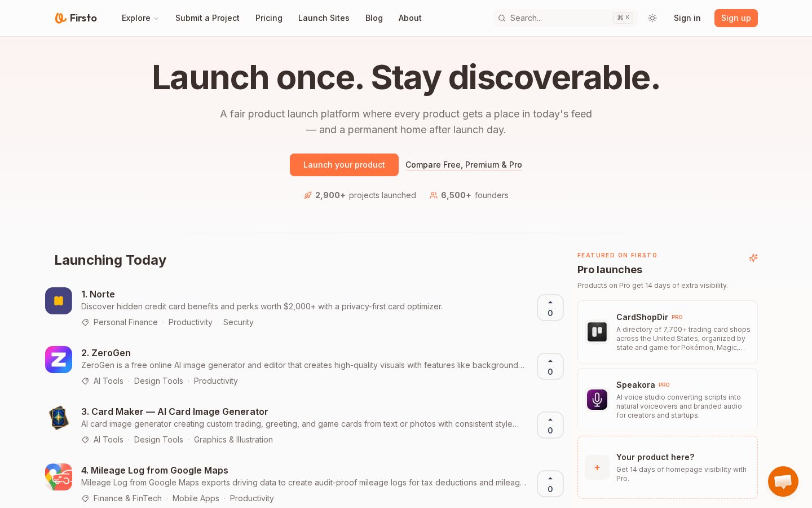The image size is (812, 508).
Task: Click the plus icon in Your product here
Action: [x=597, y=467]
